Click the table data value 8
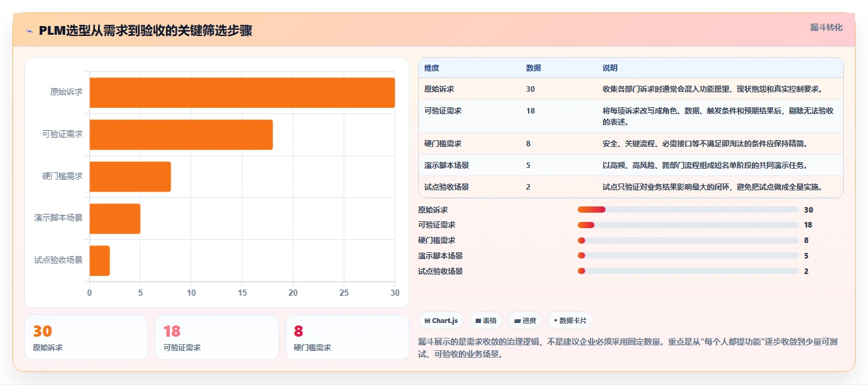This screenshot has height=385, width=868. (x=529, y=144)
